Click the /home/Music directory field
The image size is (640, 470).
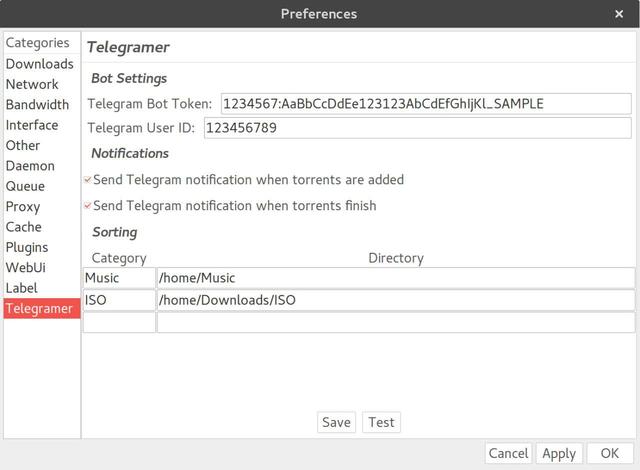point(396,278)
